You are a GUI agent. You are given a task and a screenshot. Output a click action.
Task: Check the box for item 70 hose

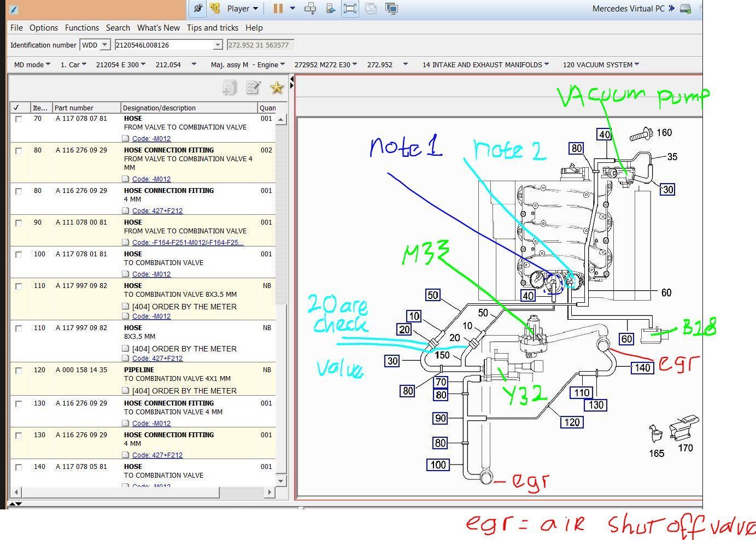(19, 119)
